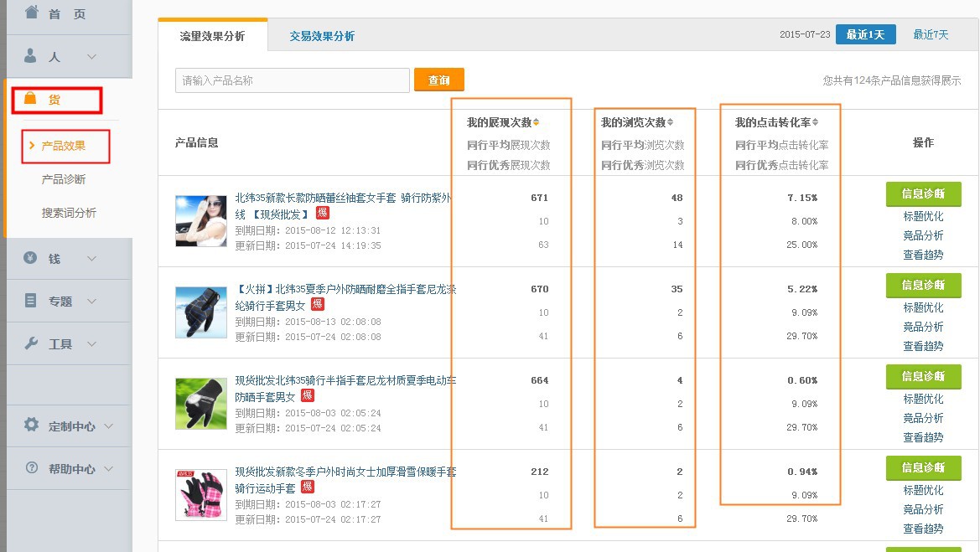The height and width of the screenshot is (552, 980).
Task: Click the shopping bag icon beside 货
Action: coord(30,98)
